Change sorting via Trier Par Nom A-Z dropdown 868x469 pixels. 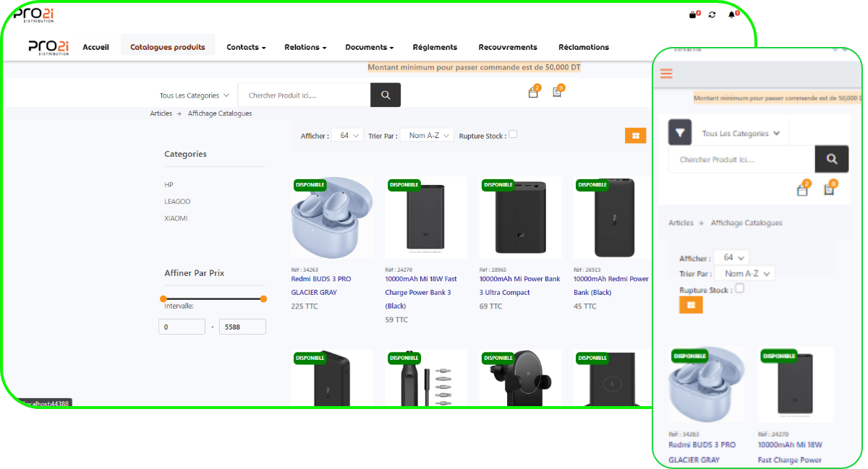point(426,134)
